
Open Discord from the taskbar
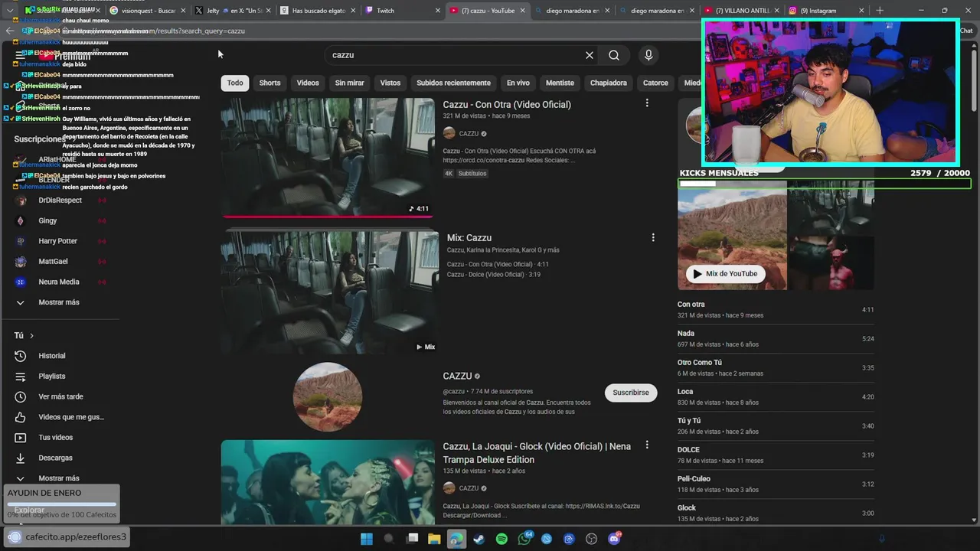(x=614, y=539)
